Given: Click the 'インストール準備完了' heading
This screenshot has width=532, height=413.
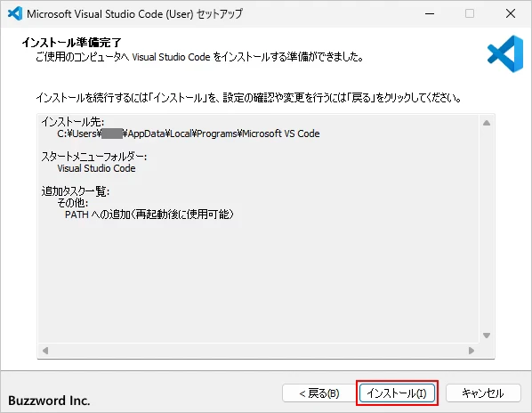Looking at the screenshot, I should (x=71, y=43).
